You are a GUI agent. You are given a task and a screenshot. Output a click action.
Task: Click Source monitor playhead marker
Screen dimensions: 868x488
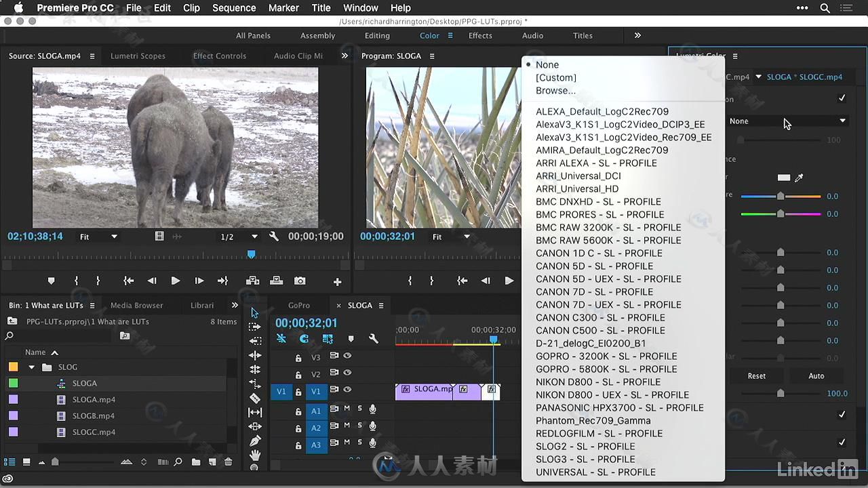[x=251, y=253]
